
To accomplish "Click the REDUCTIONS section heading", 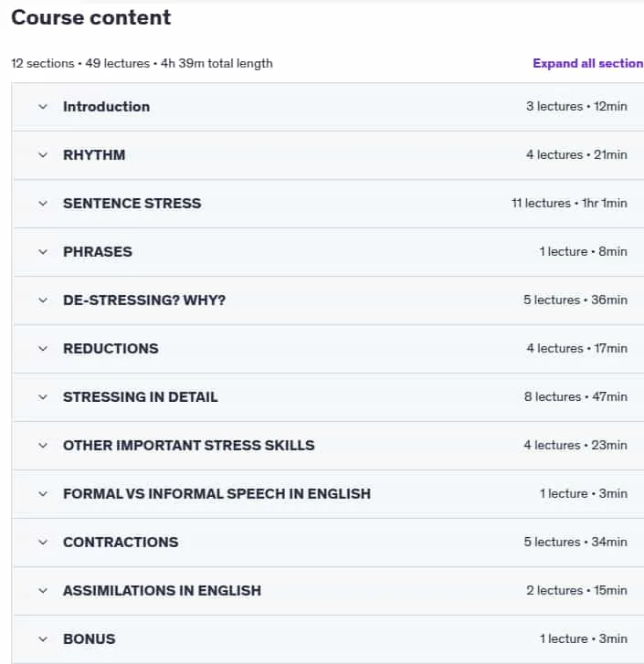I will [111, 349].
